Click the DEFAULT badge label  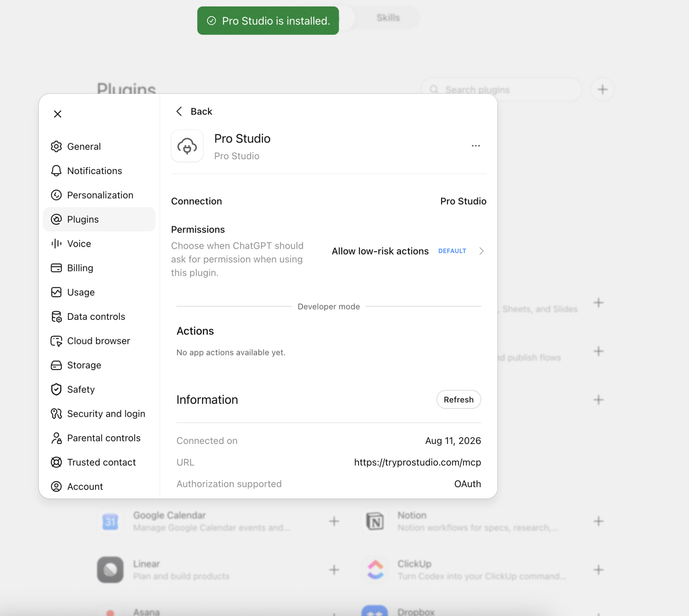[452, 251]
